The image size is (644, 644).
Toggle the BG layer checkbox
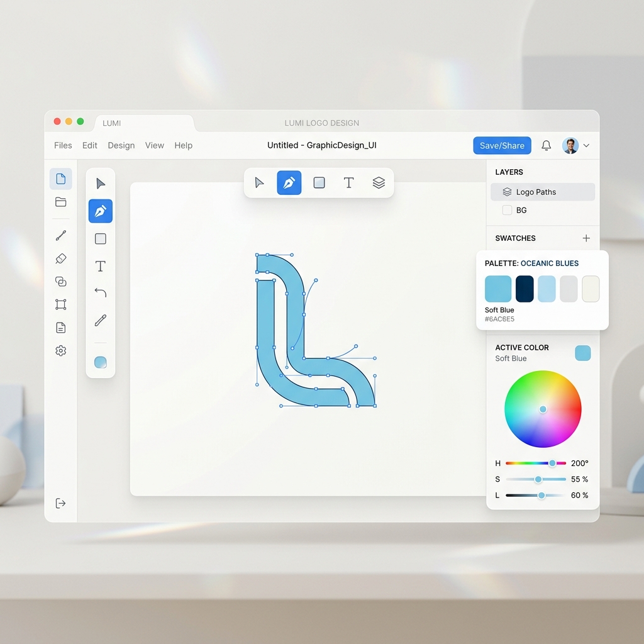click(x=508, y=210)
